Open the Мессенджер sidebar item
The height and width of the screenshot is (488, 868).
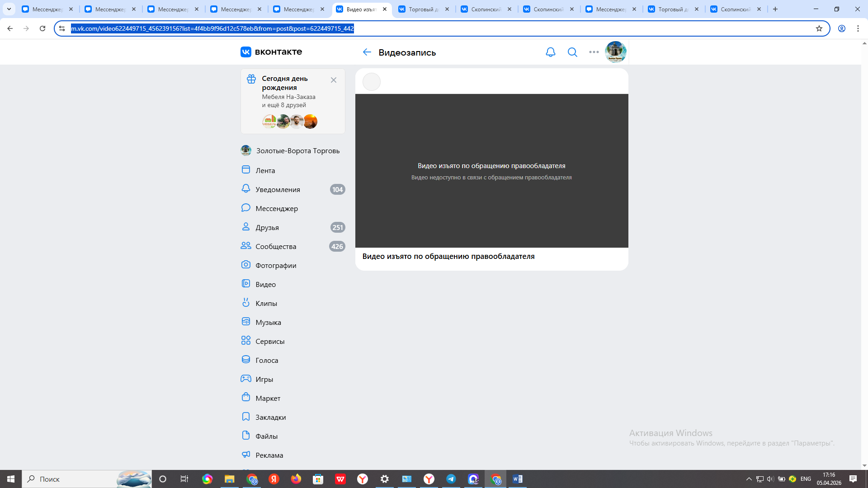[x=276, y=208]
